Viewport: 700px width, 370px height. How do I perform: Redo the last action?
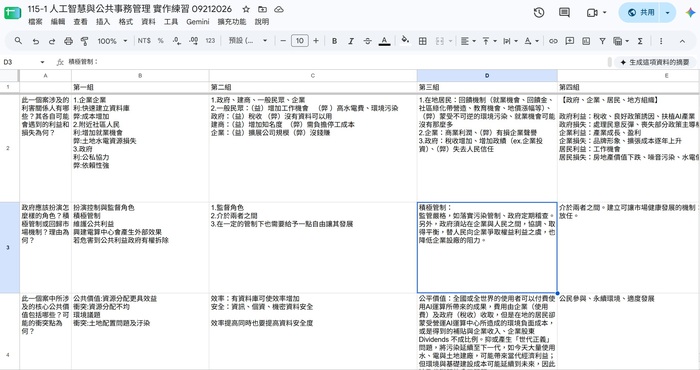pyautogui.click(x=52, y=41)
